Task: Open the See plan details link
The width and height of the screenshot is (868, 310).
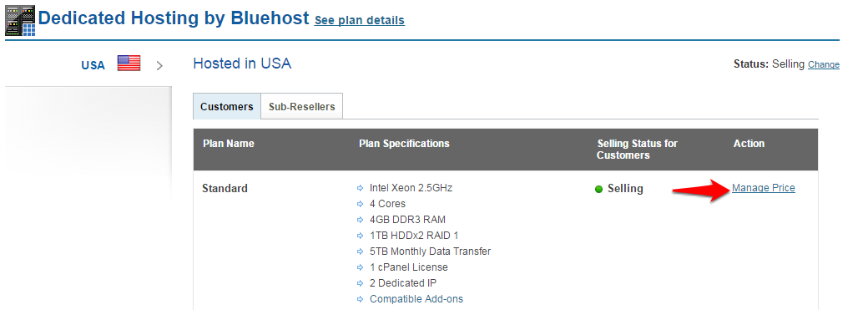Action: tap(359, 21)
